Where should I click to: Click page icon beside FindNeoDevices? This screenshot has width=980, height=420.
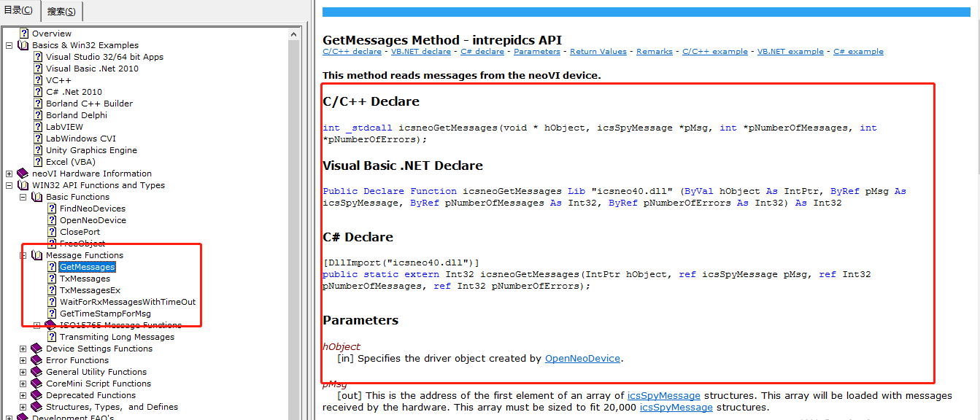[x=52, y=209]
